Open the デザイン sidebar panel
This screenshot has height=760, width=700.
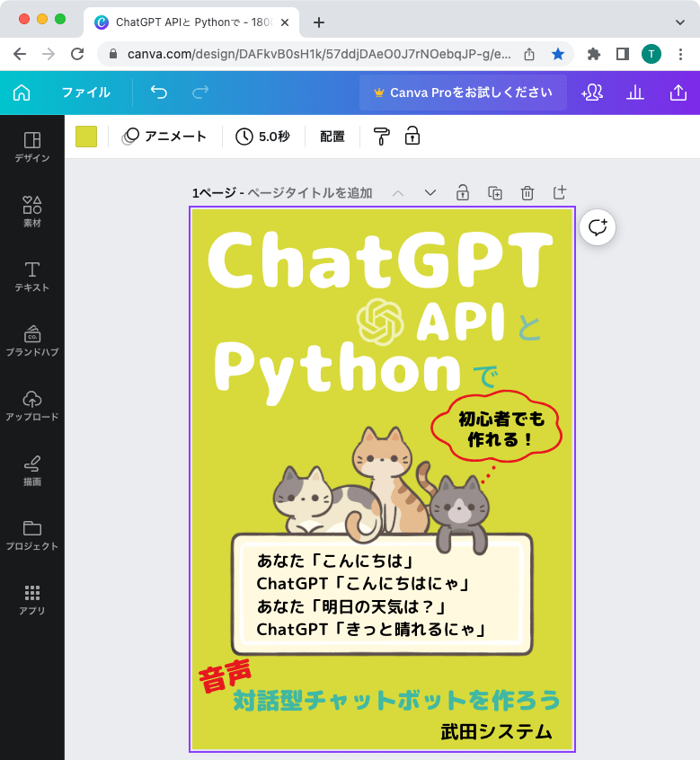point(32,147)
